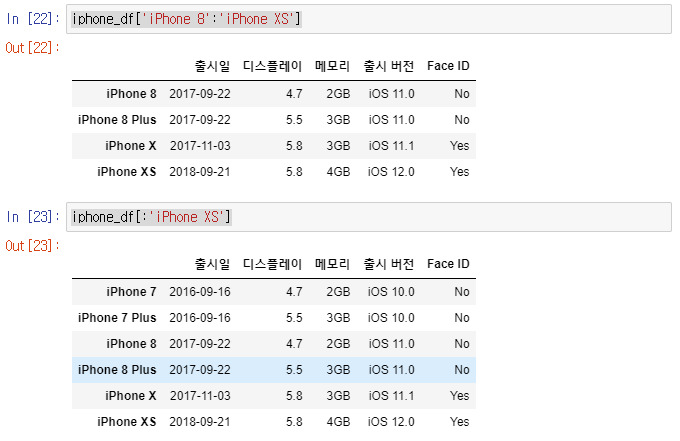The width and height of the screenshot is (680, 441).
Task: Click 4.7 display cell in Out[22] table
Action: click(x=294, y=94)
